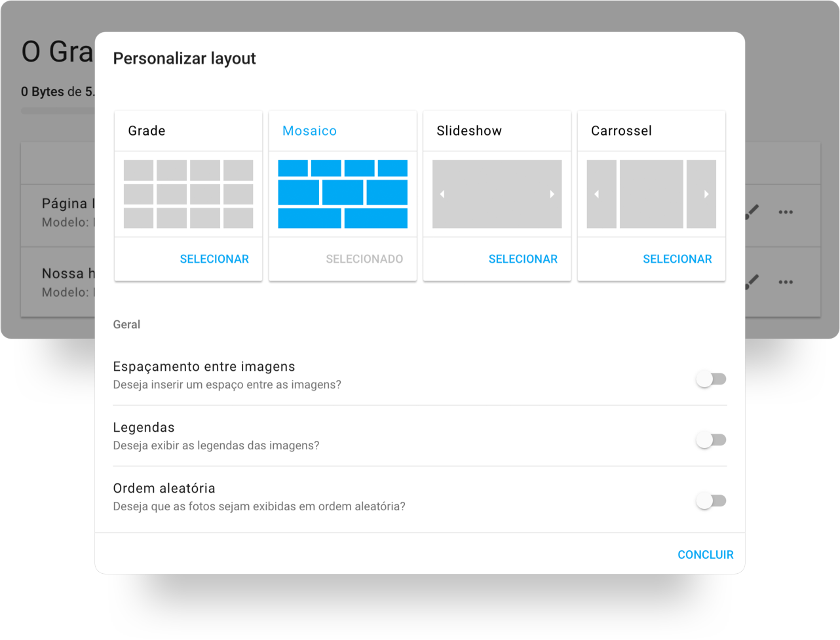Enable the Espaçamento entre imagens toggle
Screen dimensions: 840x640
tap(711, 379)
